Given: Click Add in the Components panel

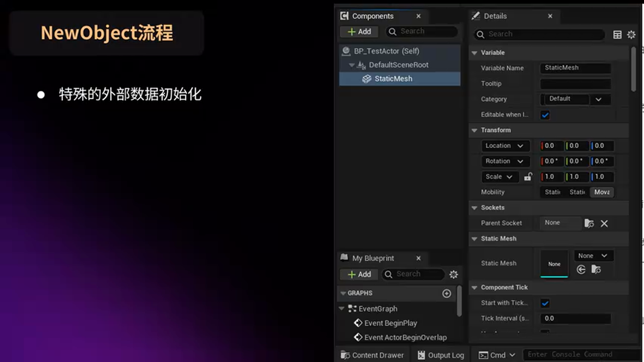Looking at the screenshot, I should coord(359,31).
